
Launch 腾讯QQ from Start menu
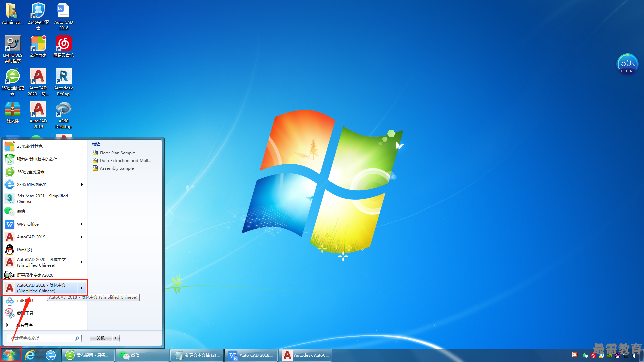pyautogui.click(x=45, y=250)
